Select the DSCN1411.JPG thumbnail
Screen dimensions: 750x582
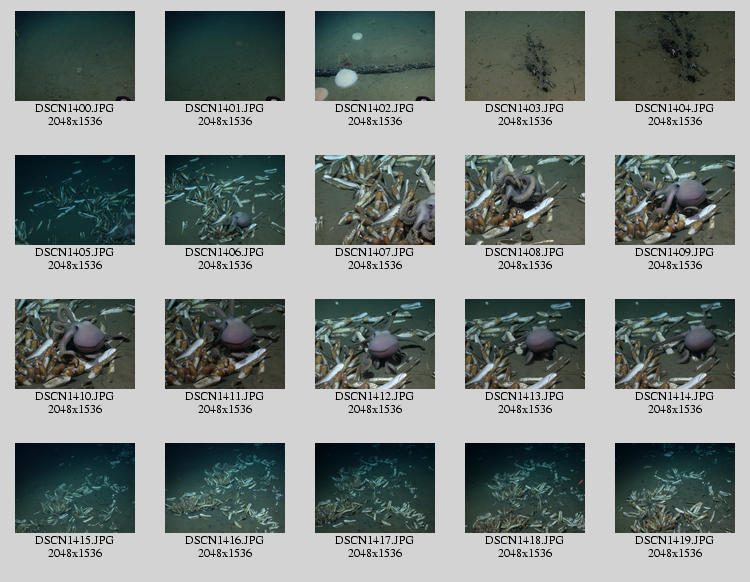(225, 344)
